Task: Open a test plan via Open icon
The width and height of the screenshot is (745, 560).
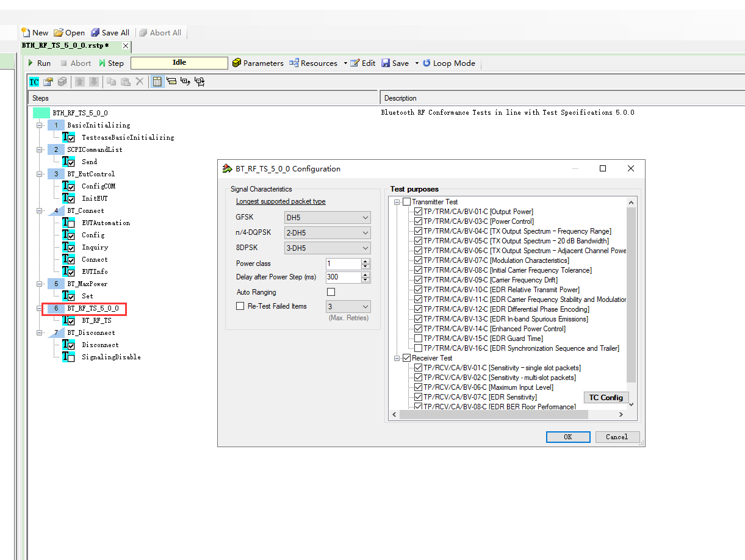Action: click(x=59, y=32)
